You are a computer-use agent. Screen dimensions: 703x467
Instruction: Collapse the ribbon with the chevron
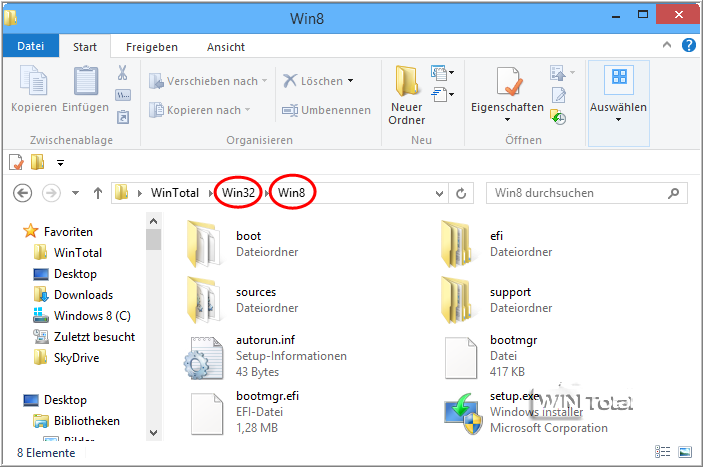coord(667,45)
